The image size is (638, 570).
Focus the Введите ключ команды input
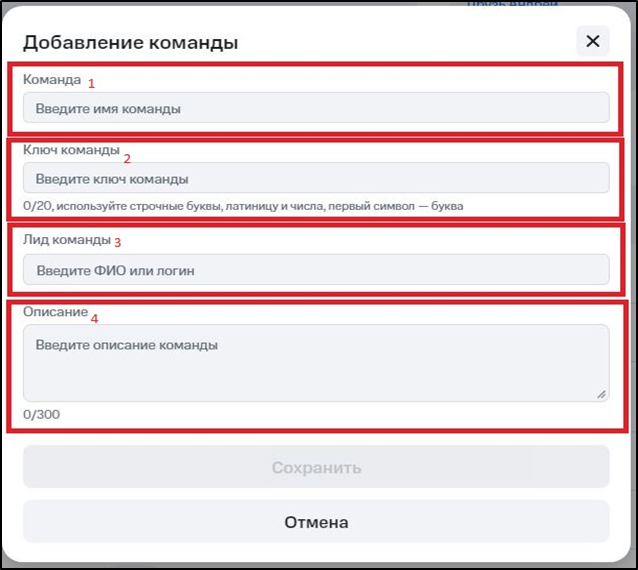point(316,178)
